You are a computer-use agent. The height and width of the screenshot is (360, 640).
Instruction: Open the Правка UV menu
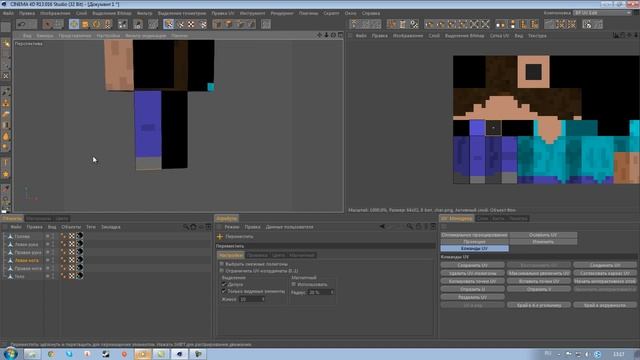tap(223, 13)
